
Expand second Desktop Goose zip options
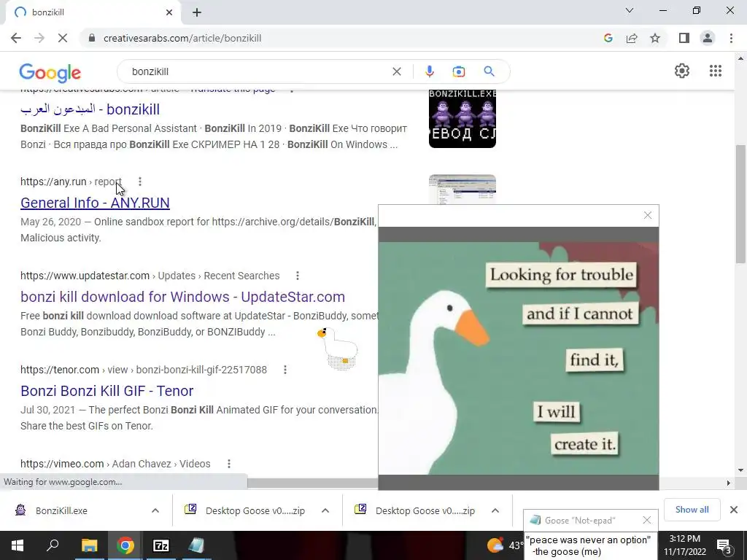click(495, 510)
